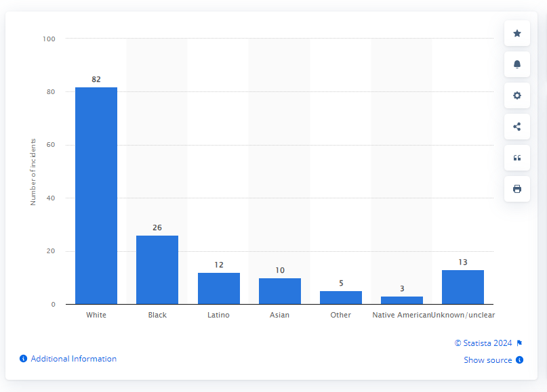Click the info icon beside Additional Information
547x392 pixels.
pos(23,359)
